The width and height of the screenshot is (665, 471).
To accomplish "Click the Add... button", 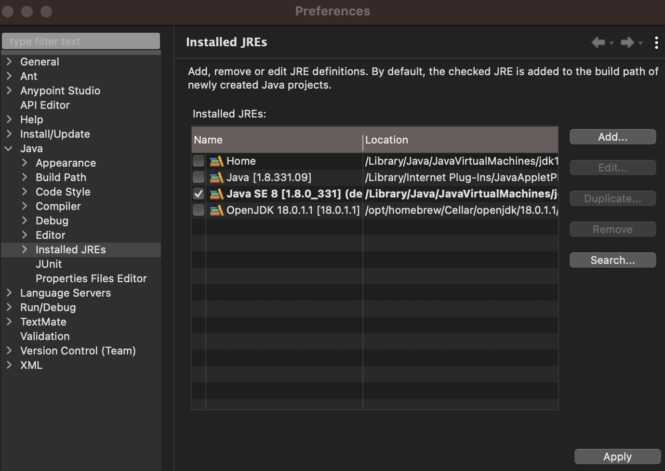I will [x=612, y=136].
